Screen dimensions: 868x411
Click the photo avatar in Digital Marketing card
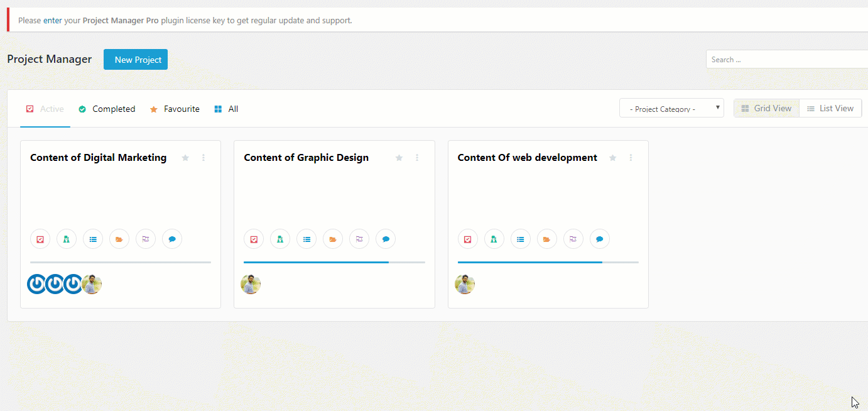(x=92, y=284)
